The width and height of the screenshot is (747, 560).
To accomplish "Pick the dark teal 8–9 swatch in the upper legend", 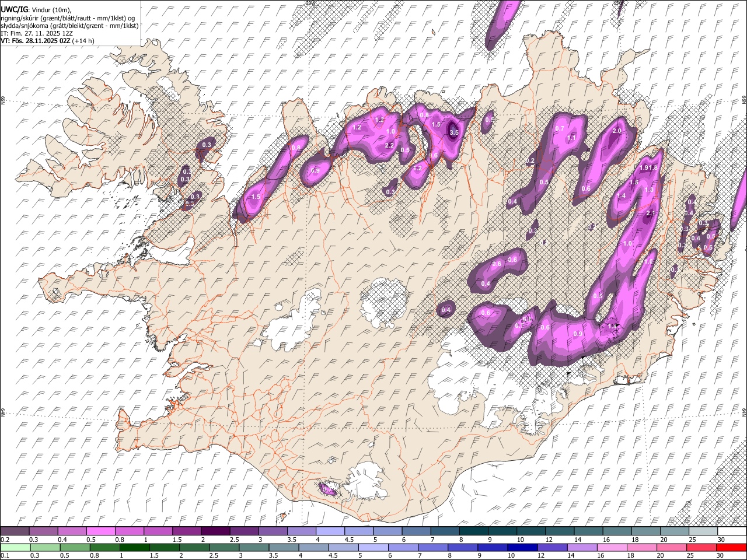I will [474, 531].
